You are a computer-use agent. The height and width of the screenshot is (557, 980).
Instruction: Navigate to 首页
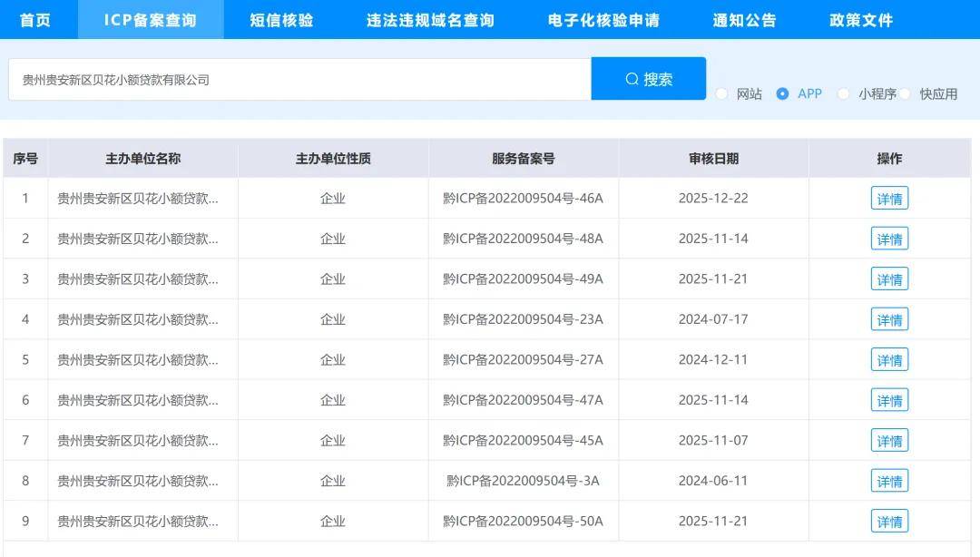(x=37, y=20)
